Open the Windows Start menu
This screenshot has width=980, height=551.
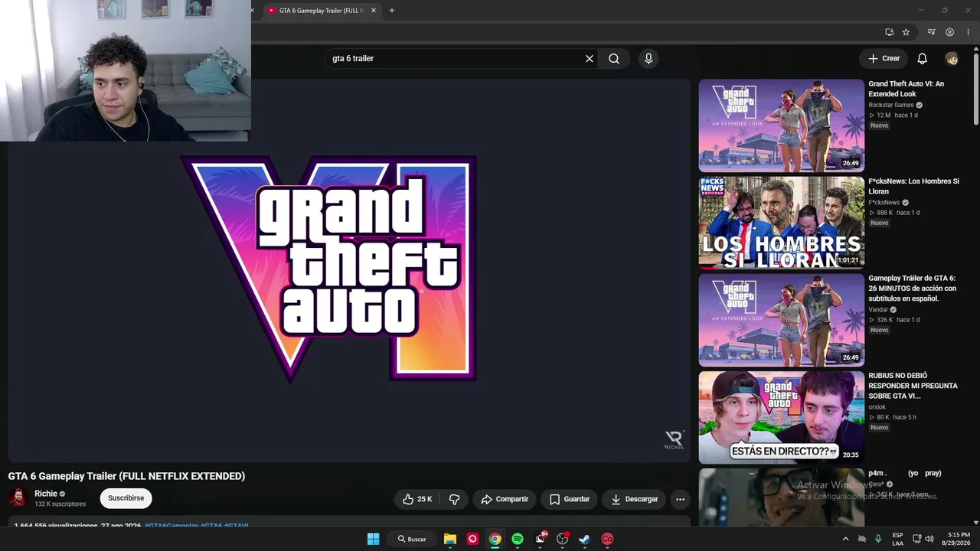[x=374, y=539]
